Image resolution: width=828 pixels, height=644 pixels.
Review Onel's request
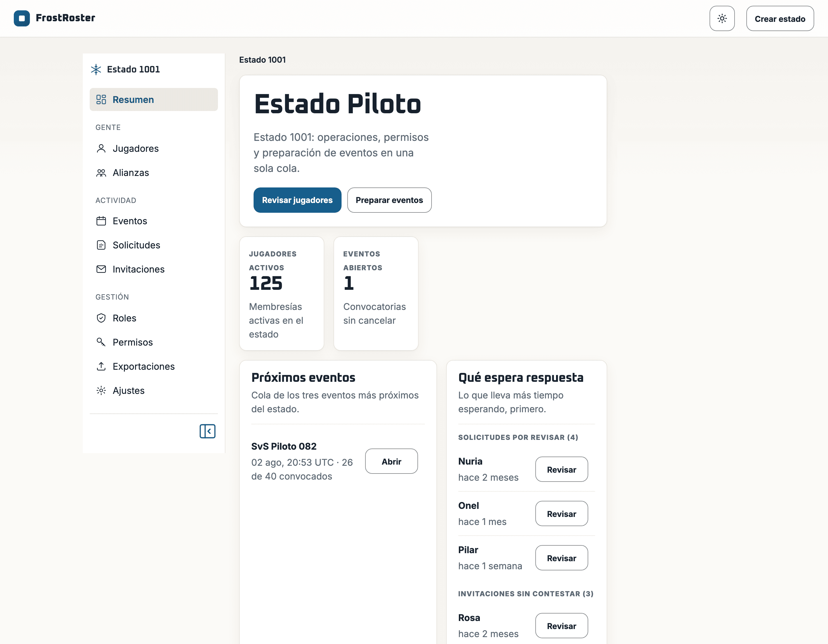561,514
